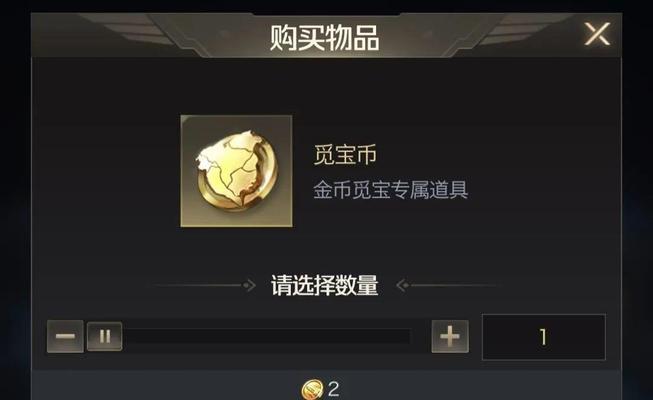Viewport: 653px width, 400px height.
Task: Close the 购买物品 purchase dialog
Action: click(597, 34)
